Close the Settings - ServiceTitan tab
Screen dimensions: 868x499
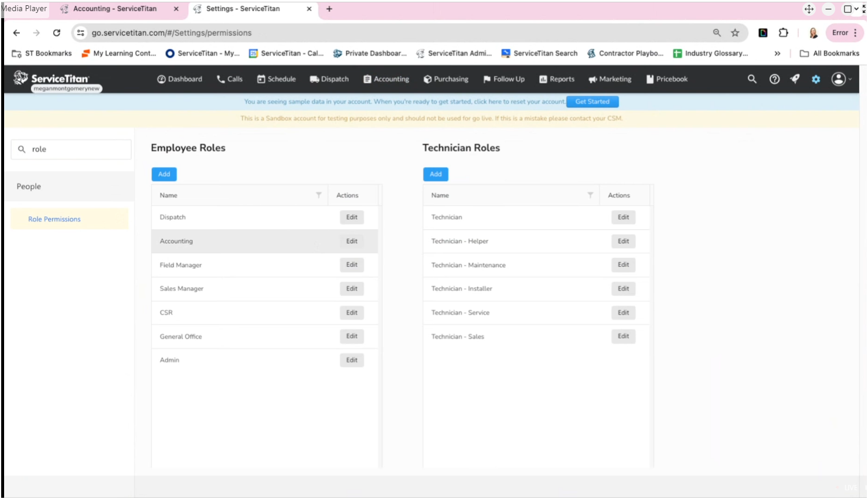(309, 9)
